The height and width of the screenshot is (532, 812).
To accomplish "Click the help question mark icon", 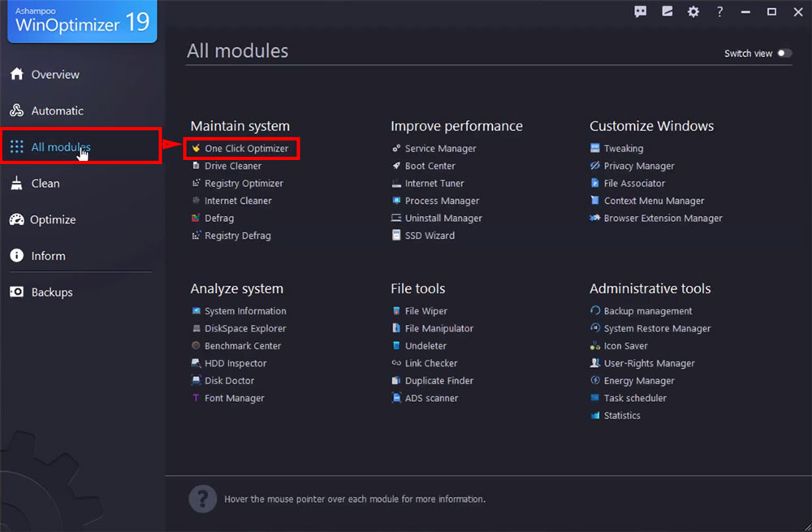I will coord(719,11).
